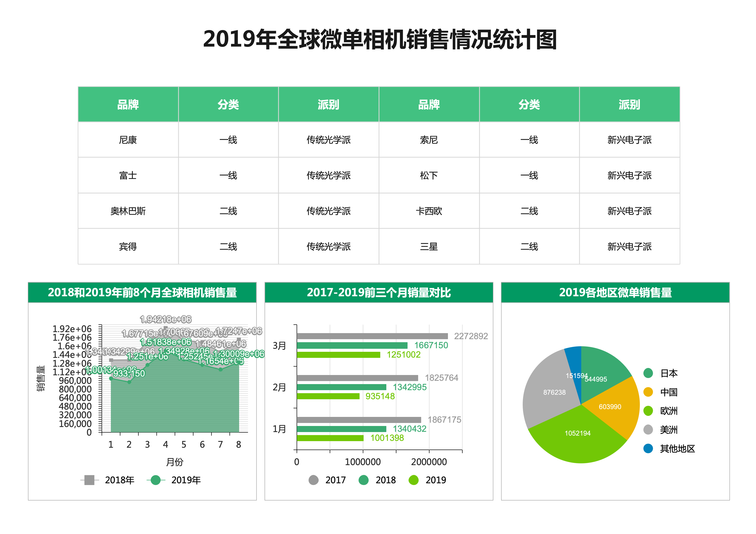This screenshot has width=756, height=534.
Task: Click the lime 1月 bar labeled 1001398
Action: 330,438
